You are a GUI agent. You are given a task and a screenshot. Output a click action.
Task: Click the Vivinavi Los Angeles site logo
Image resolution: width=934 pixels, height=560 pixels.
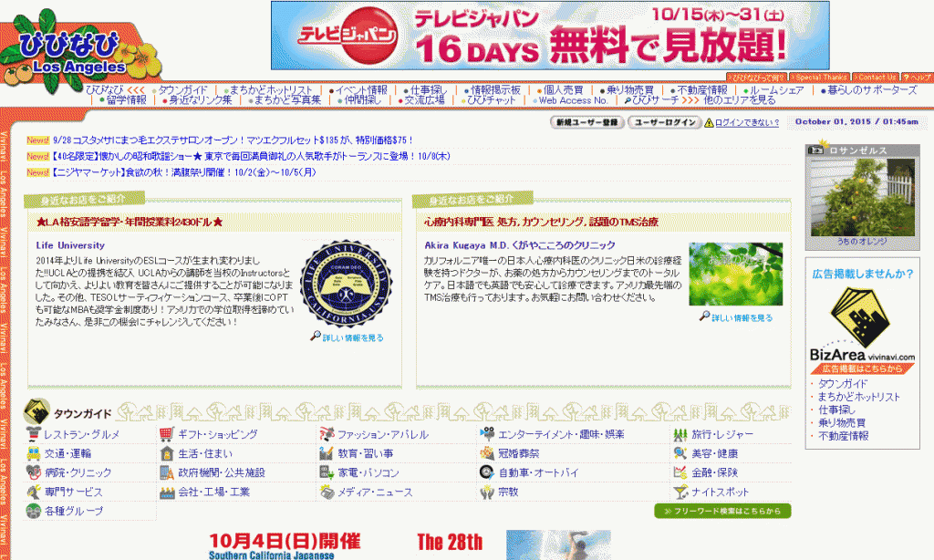80,52
